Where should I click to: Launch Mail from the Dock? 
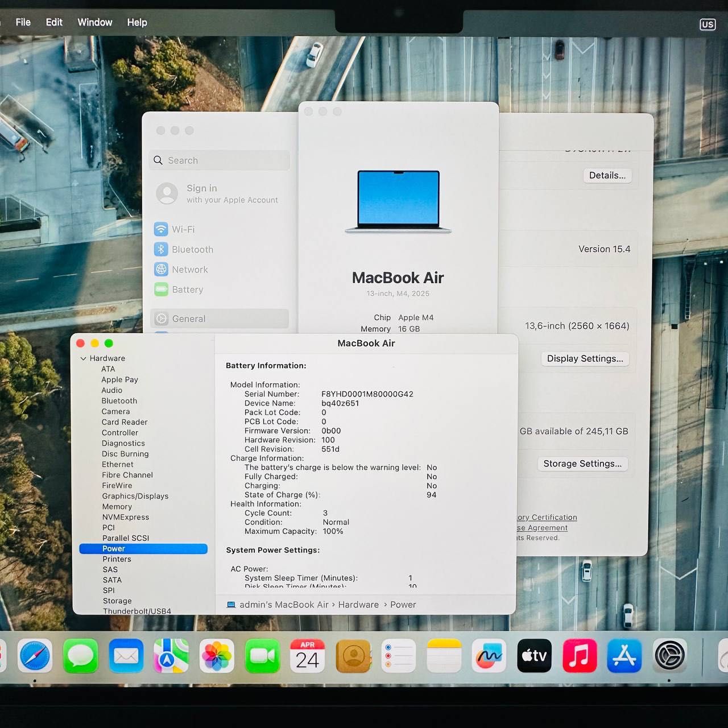coord(126,656)
